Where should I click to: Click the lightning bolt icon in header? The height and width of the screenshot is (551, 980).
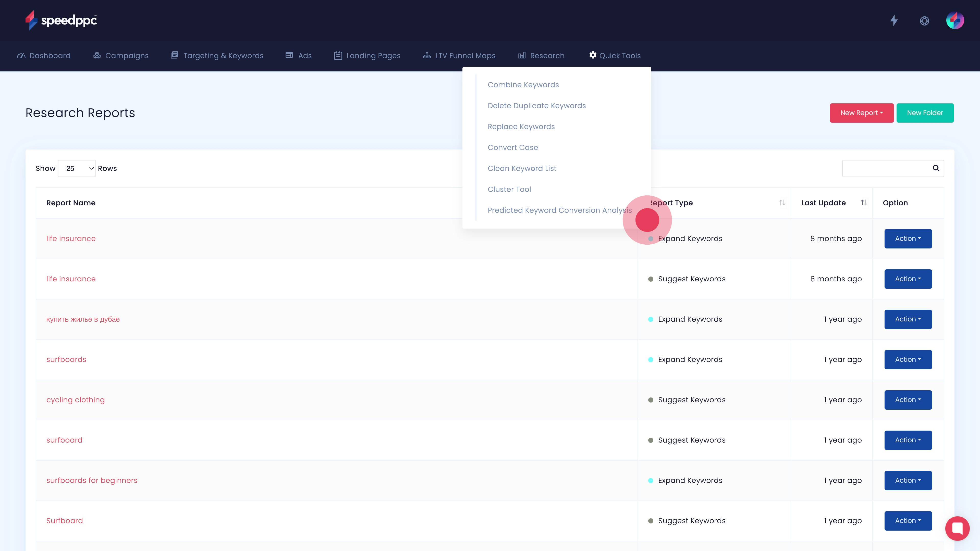pos(894,20)
